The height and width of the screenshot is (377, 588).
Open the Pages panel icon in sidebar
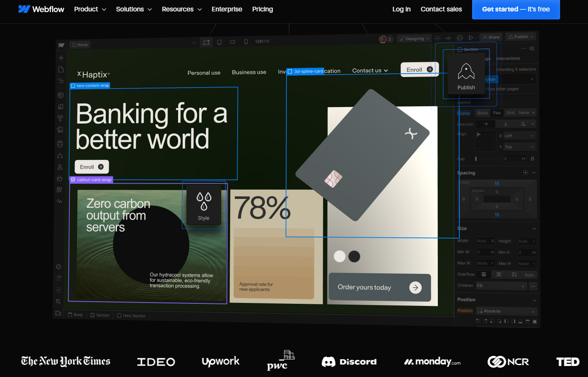[61, 69]
